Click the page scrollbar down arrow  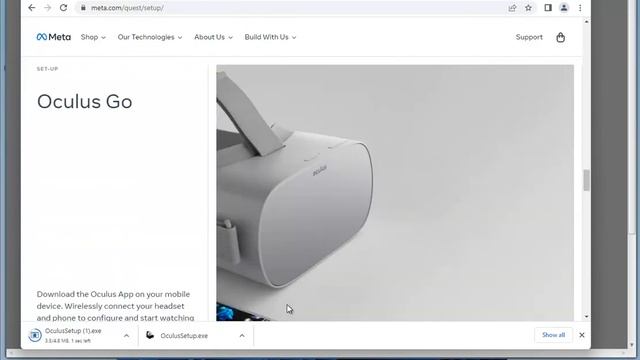[x=587, y=317]
